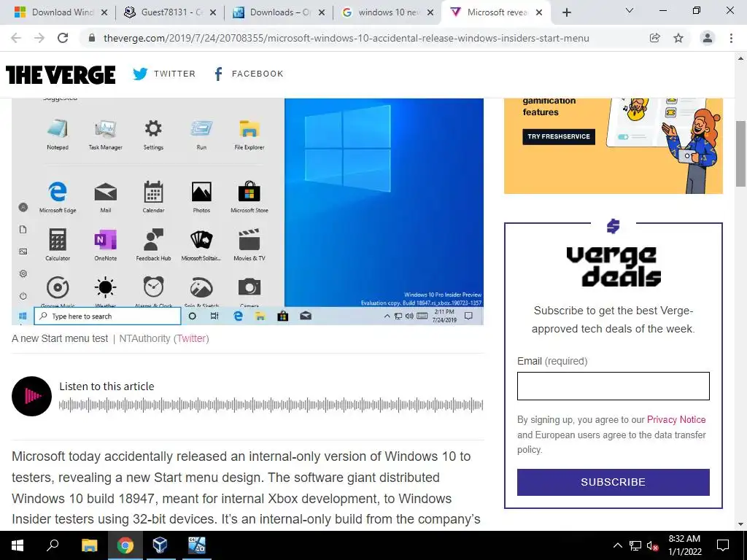This screenshot has width=747, height=560.
Task: Open the Privacy Notice link
Action: pos(676,419)
